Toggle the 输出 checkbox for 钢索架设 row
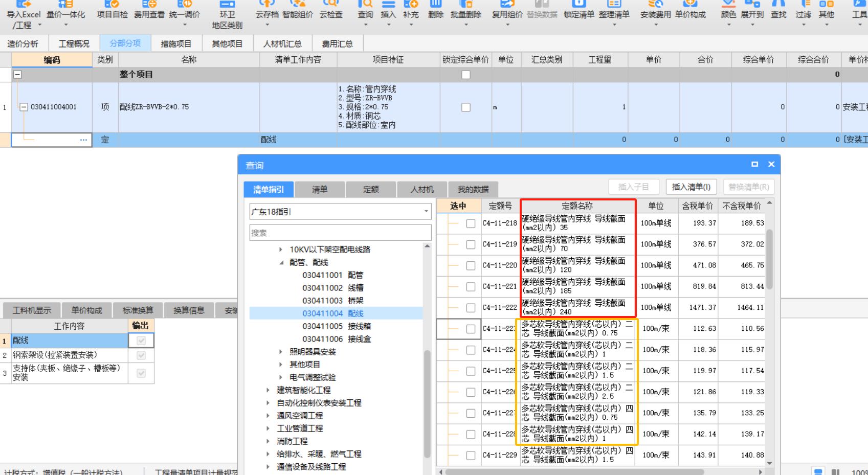 pyautogui.click(x=141, y=355)
